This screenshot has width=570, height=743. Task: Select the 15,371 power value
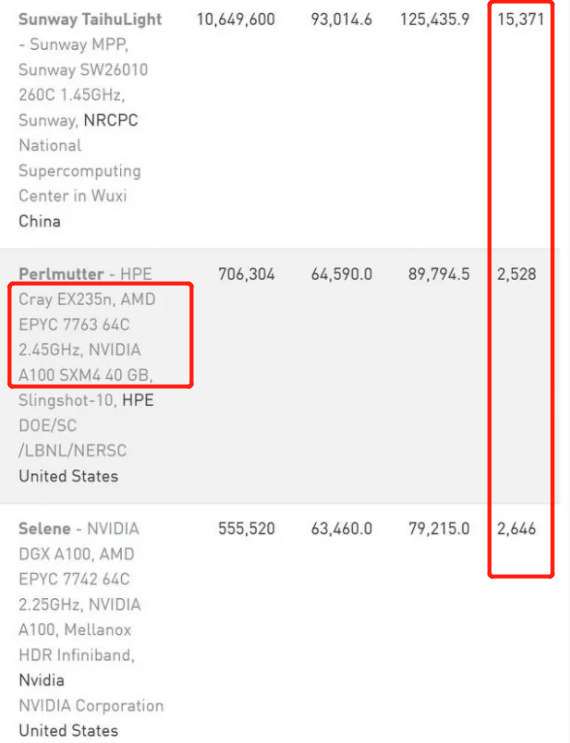[x=521, y=19]
